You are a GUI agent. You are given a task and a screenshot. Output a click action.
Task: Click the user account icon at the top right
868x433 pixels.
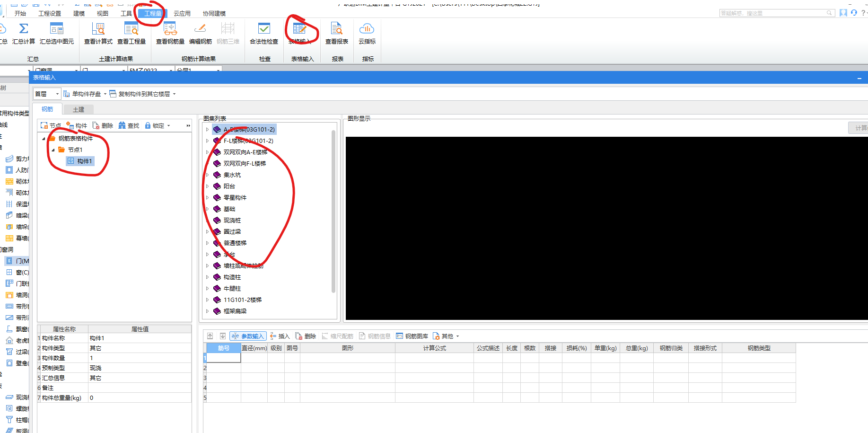pyautogui.click(x=843, y=13)
